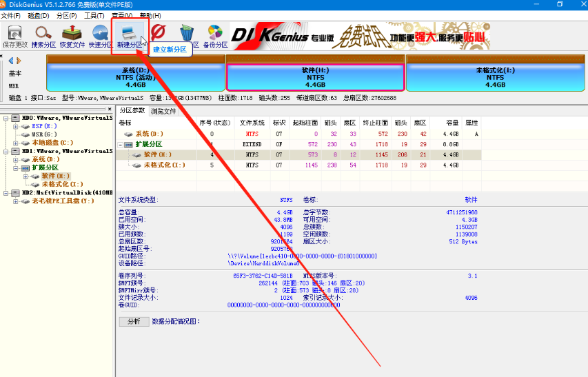Click the 备份分区 color wheel icon
Screen dimensions: 588x377
point(215,33)
